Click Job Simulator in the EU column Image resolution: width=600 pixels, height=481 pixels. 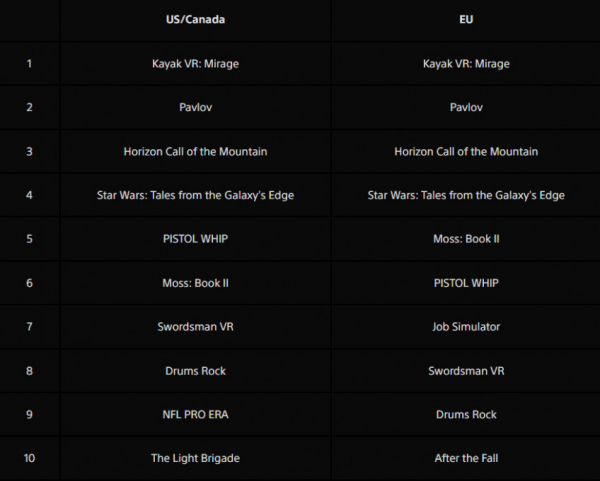click(466, 327)
